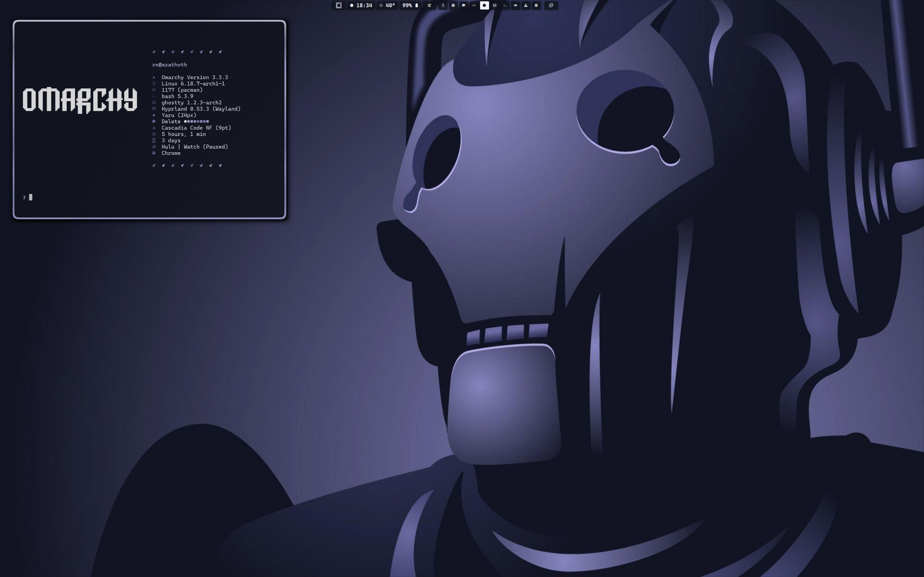The height and width of the screenshot is (577, 924).
Task: Switch to the chat bubble workspace
Action: click(463, 5)
